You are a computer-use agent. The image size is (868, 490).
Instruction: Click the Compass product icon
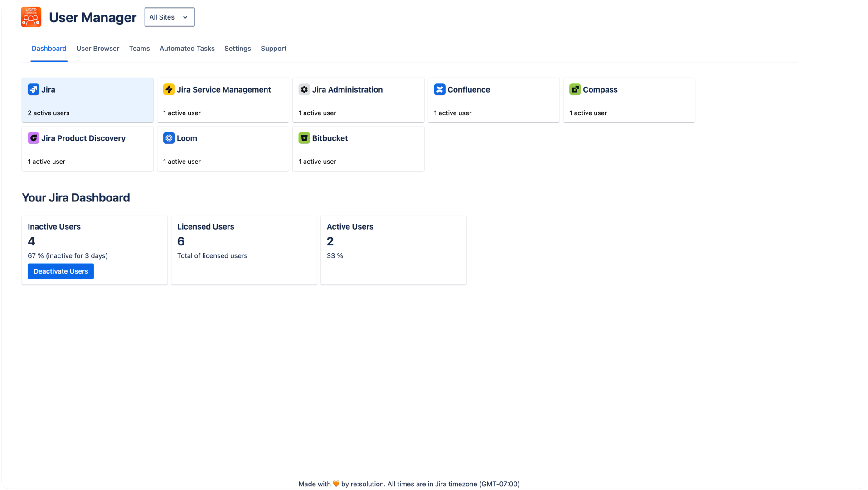pos(575,89)
